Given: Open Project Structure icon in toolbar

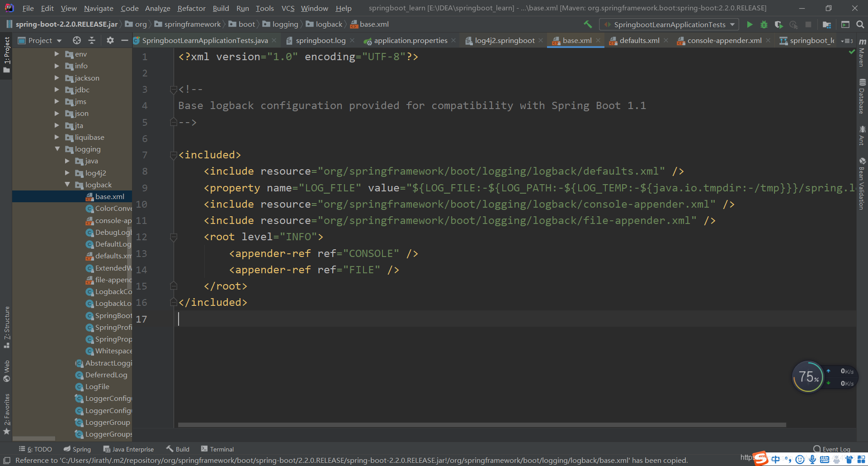Looking at the screenshot, I should pos(827,24).
